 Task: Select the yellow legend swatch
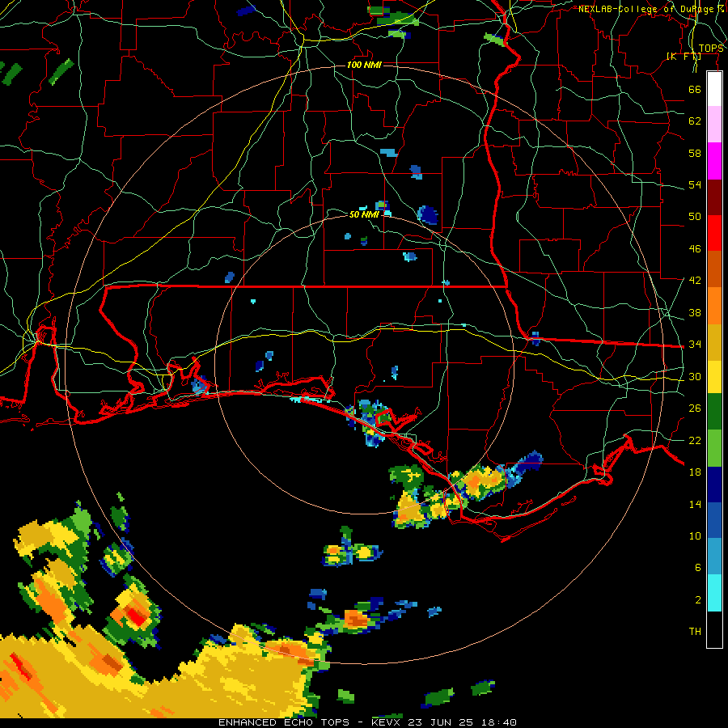pos(714,376)
